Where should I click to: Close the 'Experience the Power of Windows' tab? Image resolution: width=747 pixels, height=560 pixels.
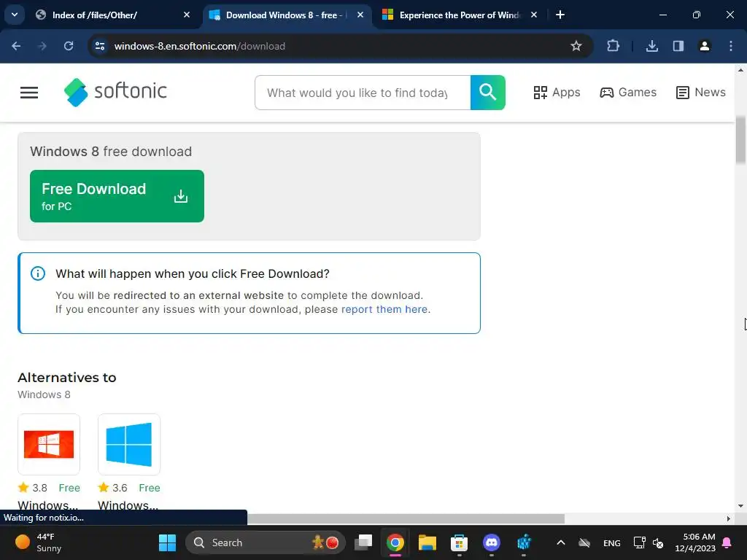tap(533, 15)
